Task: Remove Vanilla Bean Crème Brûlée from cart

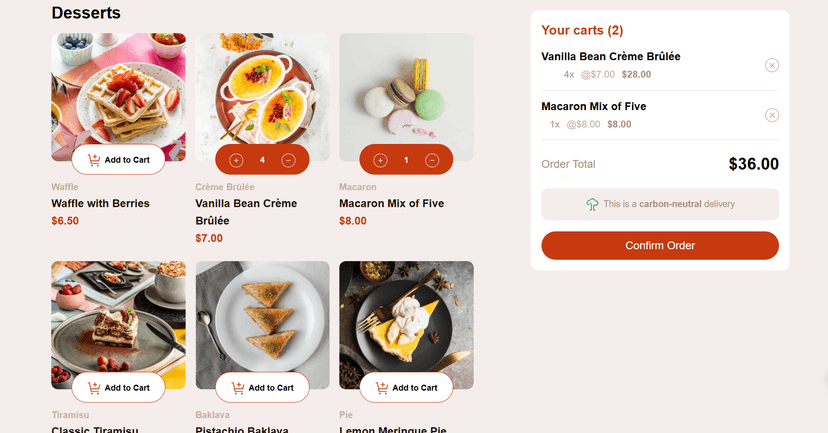Action: [772, 65]
